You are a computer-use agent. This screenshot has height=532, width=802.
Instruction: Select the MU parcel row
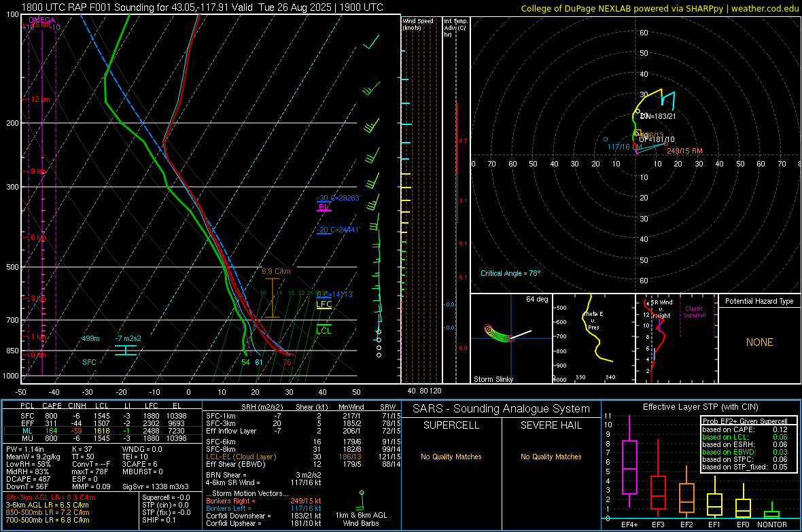[103, 438]
